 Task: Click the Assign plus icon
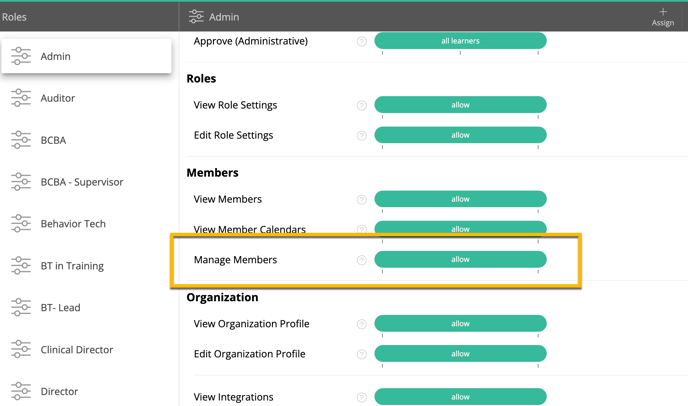663,12
